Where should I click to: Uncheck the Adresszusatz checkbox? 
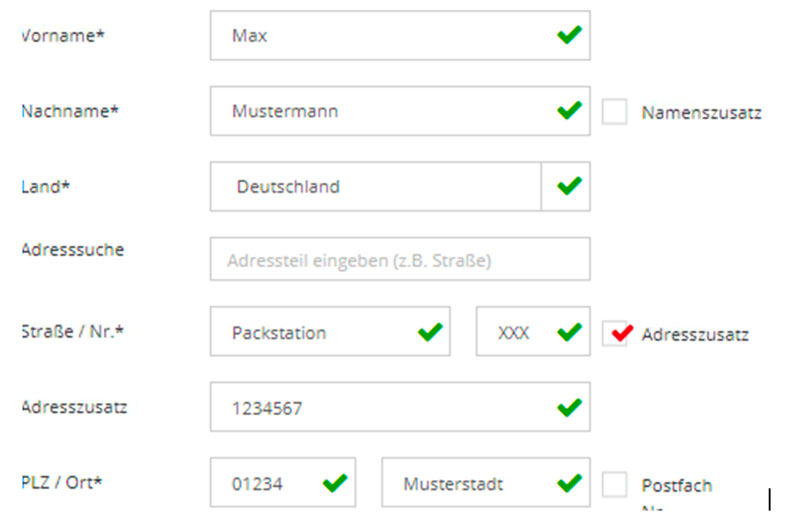(614, 334)
